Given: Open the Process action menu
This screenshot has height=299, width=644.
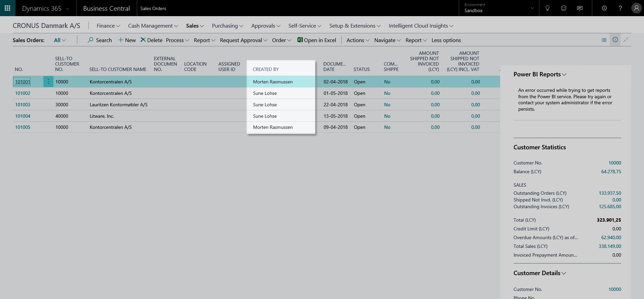Looking at the screenshot, I should click(x=177, y=40).
